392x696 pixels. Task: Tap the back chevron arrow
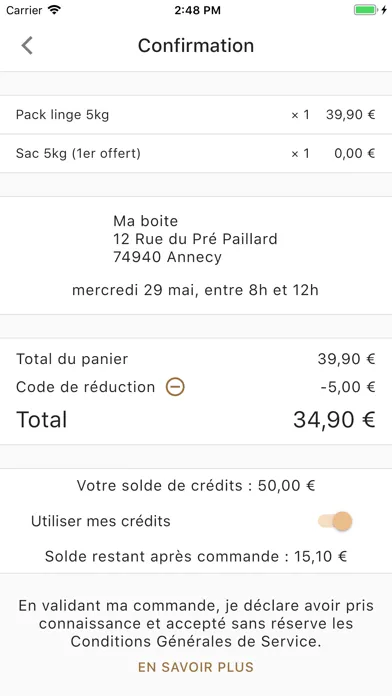pyautogui.click(x=27, y=46)
